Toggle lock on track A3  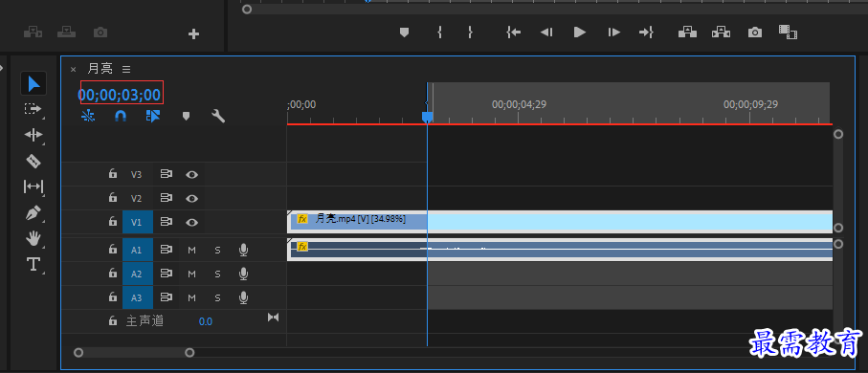click(x=112, y=297)
